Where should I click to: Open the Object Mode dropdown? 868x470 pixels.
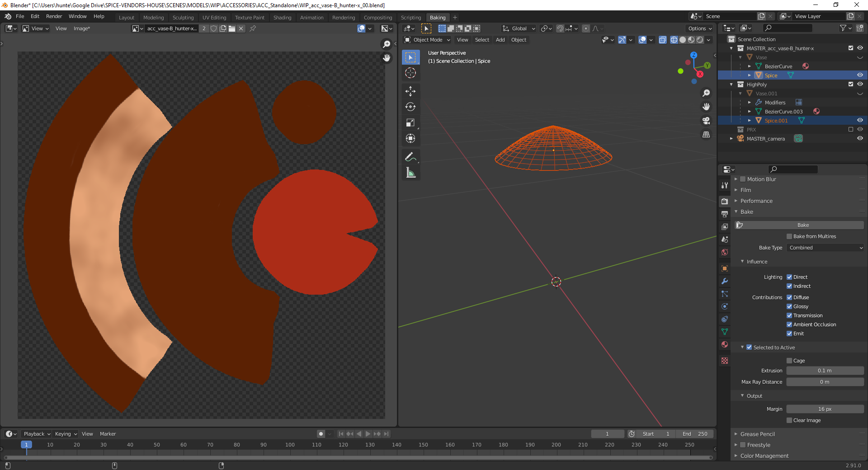427,40
